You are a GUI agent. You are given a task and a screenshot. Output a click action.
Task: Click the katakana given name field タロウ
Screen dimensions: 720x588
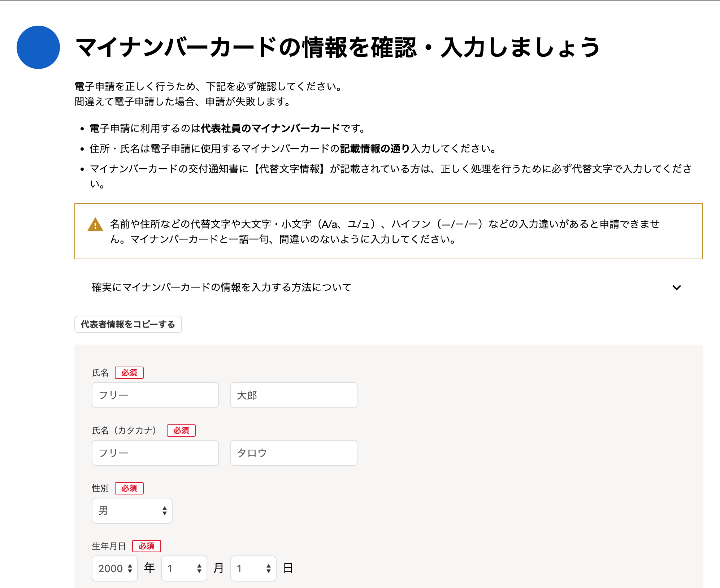pos(294,453)
